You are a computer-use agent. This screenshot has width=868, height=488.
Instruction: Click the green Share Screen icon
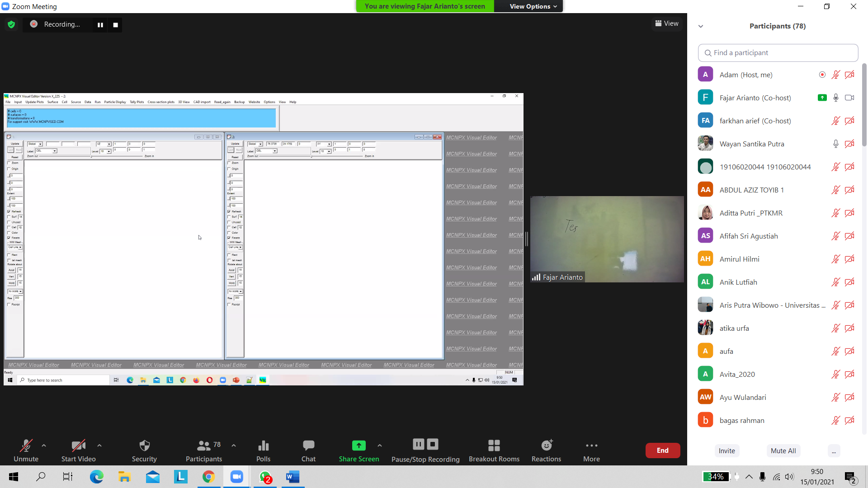pos(359,446)
